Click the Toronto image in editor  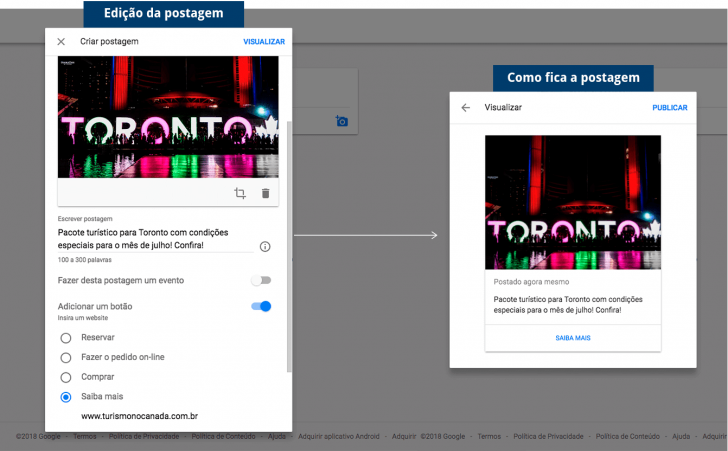click(168, 117)
